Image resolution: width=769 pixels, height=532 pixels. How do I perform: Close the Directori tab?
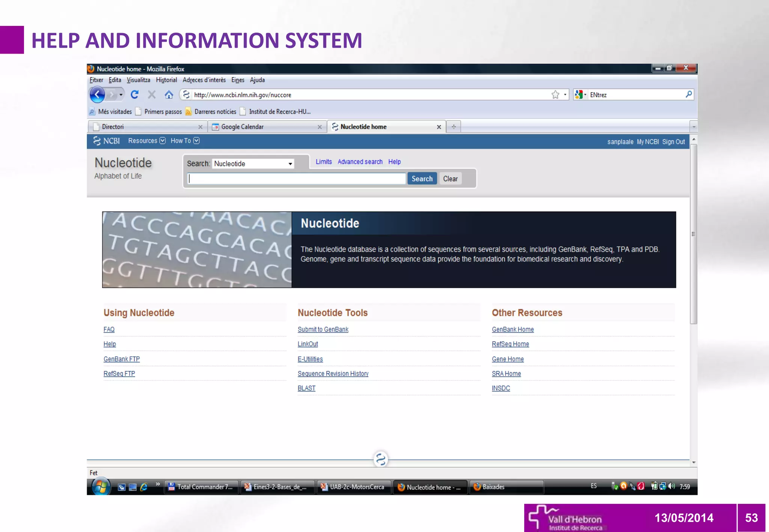[x=201, y=127]
